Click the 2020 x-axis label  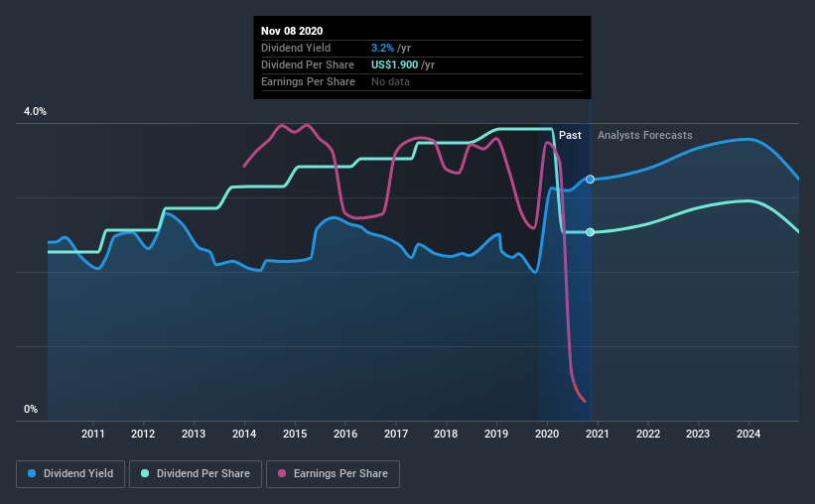click(547, 434)
